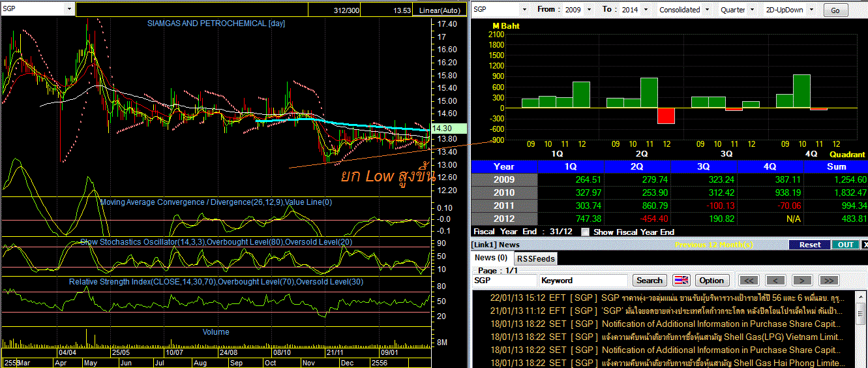Screen dimensions: 868x368
Task: Click the -454.40 cell for 2012 2Q
Action: (637, 219)
